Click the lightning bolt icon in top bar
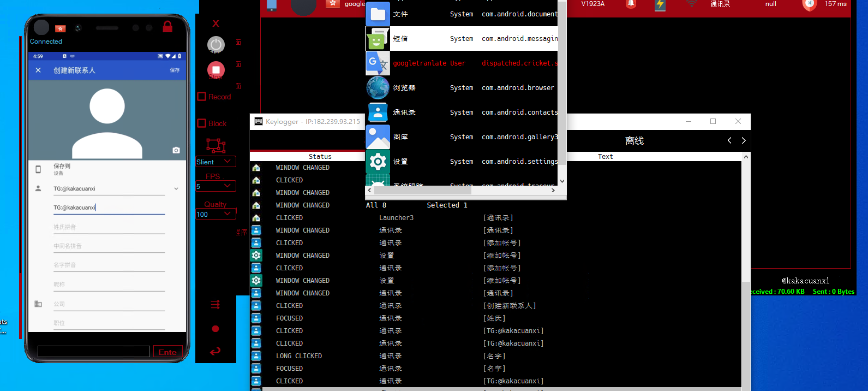 pyautogui.click(x=660, y=5)
